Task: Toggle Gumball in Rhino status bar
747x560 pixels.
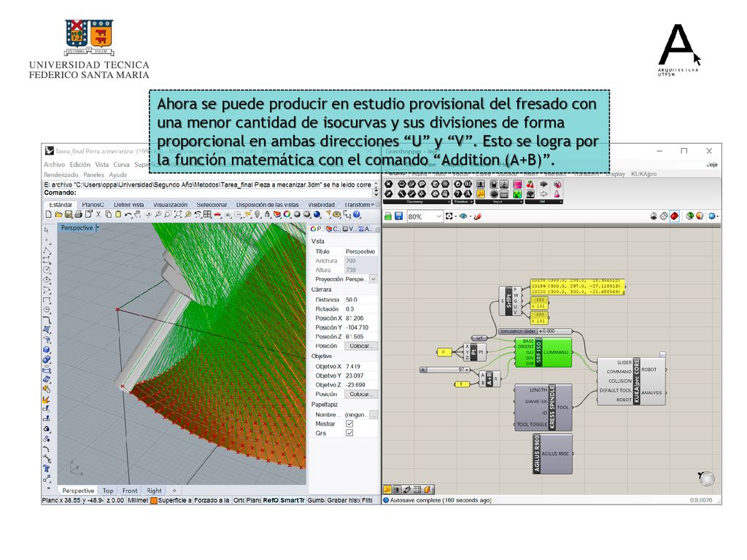Action: pyautogui.click(x=315, y=500)
